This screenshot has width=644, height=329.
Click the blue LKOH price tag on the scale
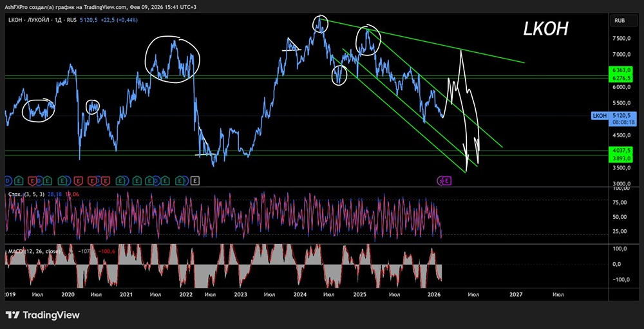click(x=600, y=116)
